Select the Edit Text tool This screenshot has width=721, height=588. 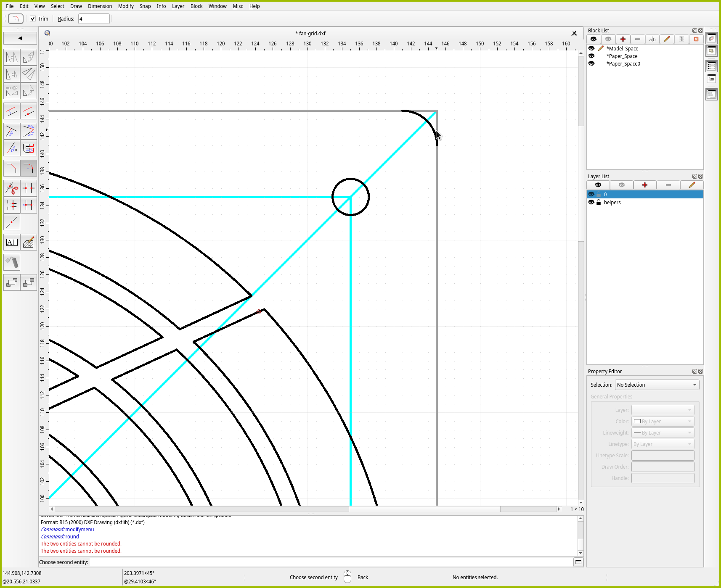click(x=12, y=242)
